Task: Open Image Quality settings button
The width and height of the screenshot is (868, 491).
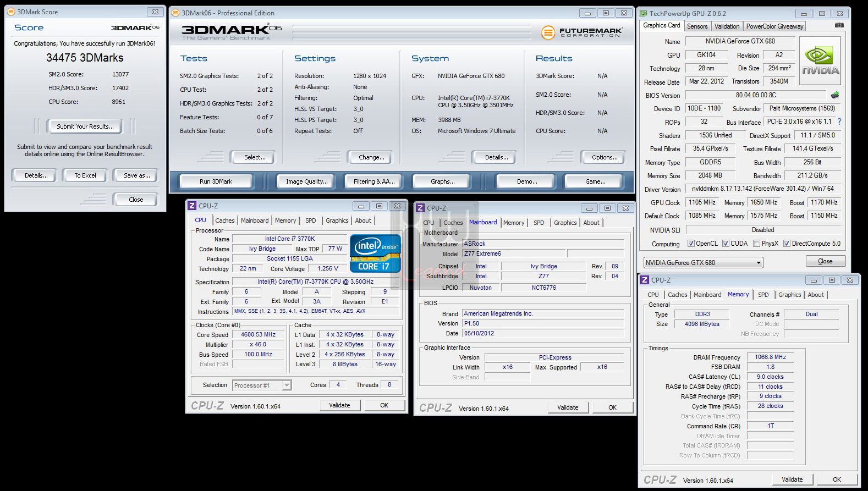Action: [306, 181]
